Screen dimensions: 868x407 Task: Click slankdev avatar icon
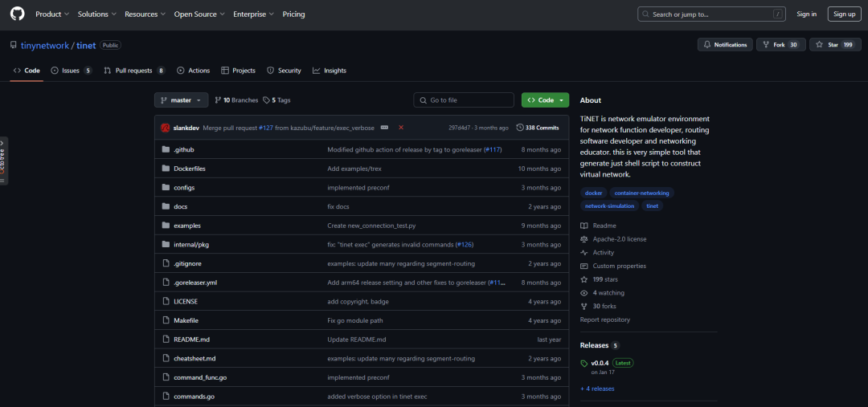(165, 128)
